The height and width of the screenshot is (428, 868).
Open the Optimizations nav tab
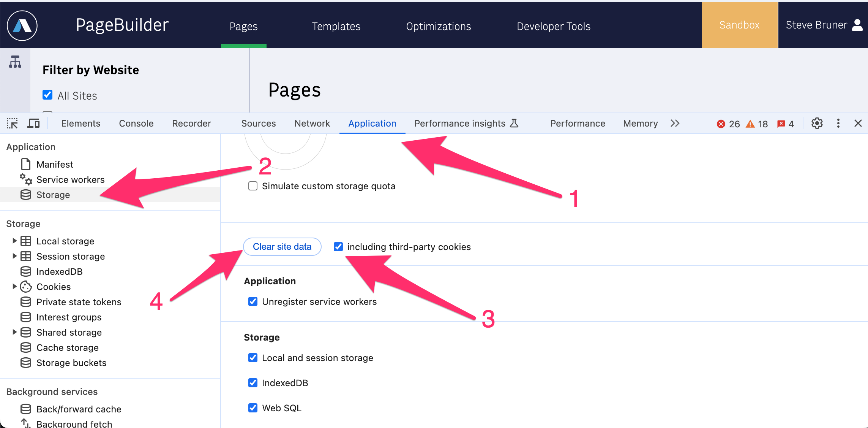[x=439, y=26]
